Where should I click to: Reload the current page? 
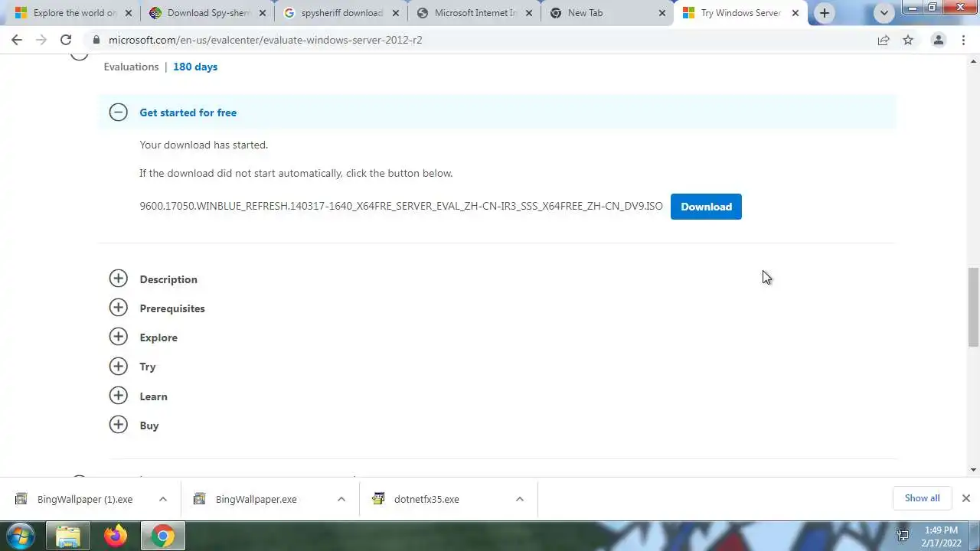pyautogui.click(x=66, y=40)
